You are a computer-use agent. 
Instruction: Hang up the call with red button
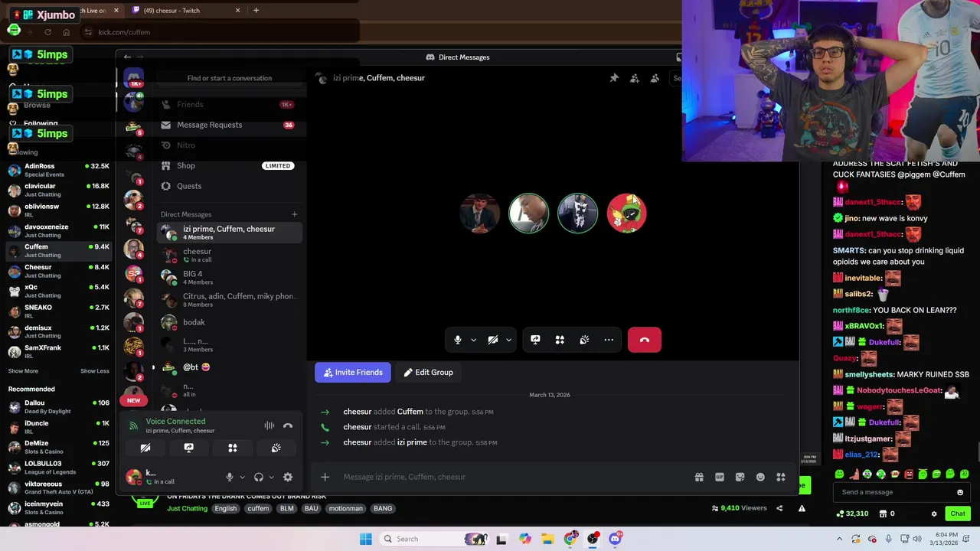coord(644,340)
